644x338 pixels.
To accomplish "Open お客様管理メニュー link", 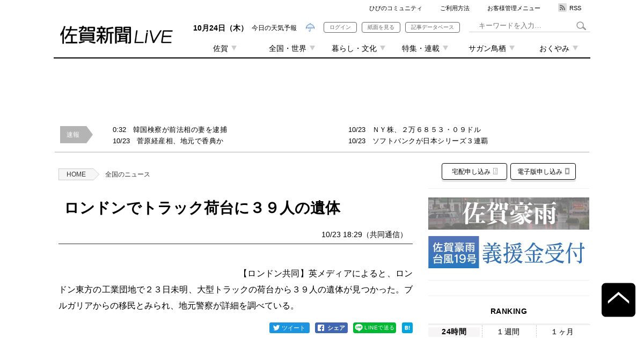I will (x=514, y=8).
